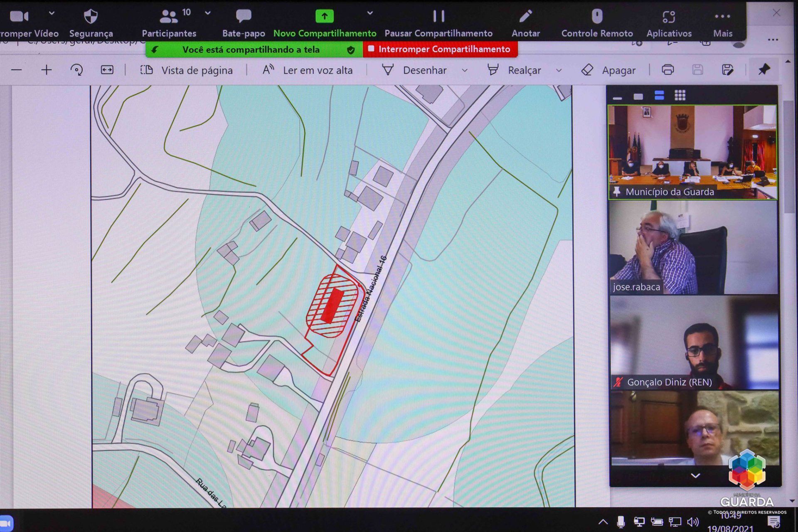This screenshot has height=532, width=798.
Task: Zoom in the PDF with plus icon
Action: [47, 70]
